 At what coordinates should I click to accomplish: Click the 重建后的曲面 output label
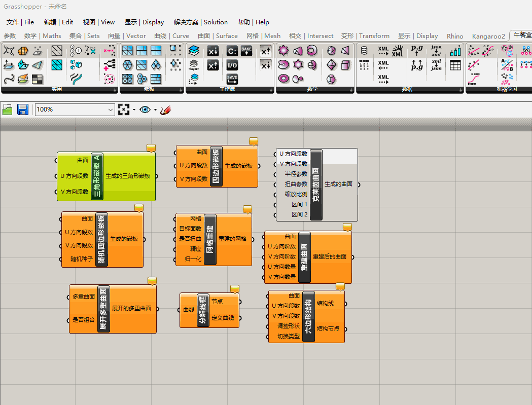tap(330, 256)
